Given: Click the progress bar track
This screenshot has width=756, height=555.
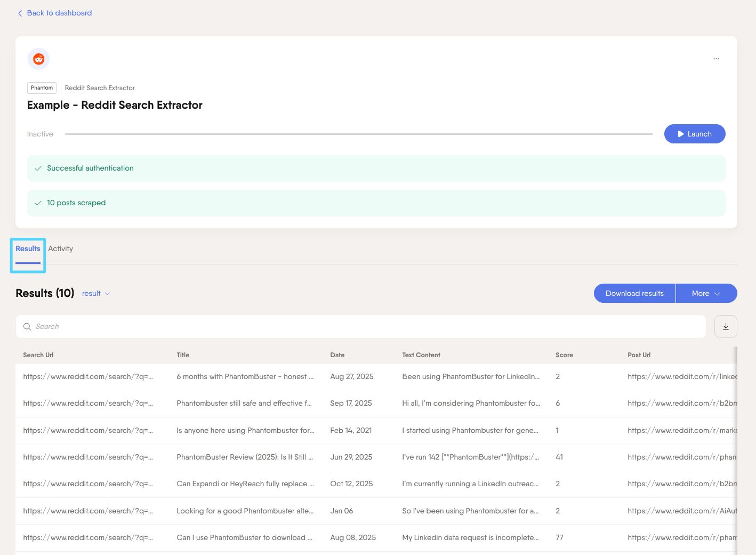Looking at the screenshot, I should pyautogui.click(x=359, y=134).
